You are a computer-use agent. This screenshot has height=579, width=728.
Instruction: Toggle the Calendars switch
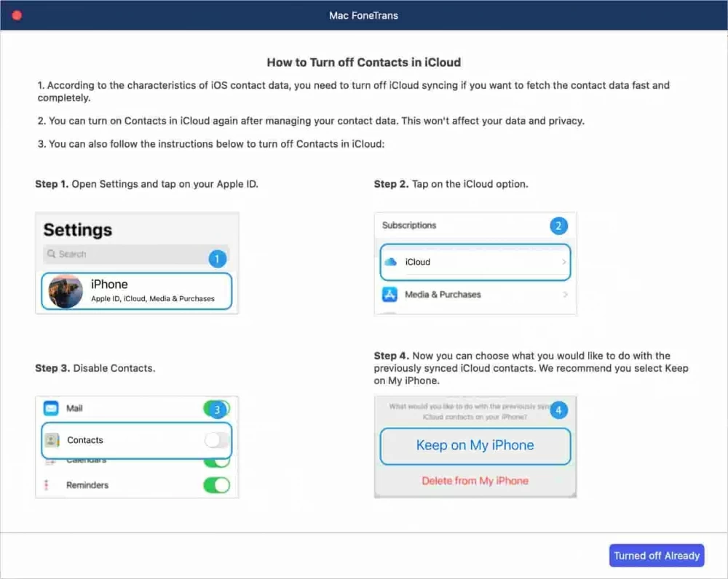click(216, 462)
